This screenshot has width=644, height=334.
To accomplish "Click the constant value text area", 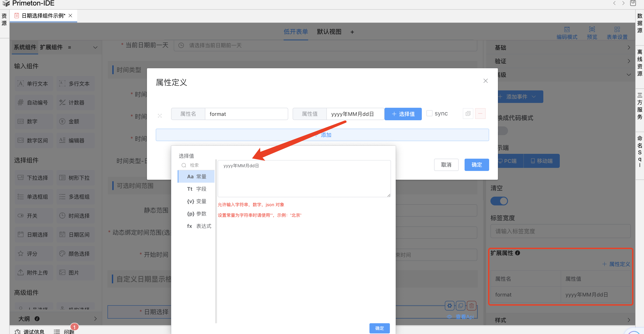I will click(304, 179).
